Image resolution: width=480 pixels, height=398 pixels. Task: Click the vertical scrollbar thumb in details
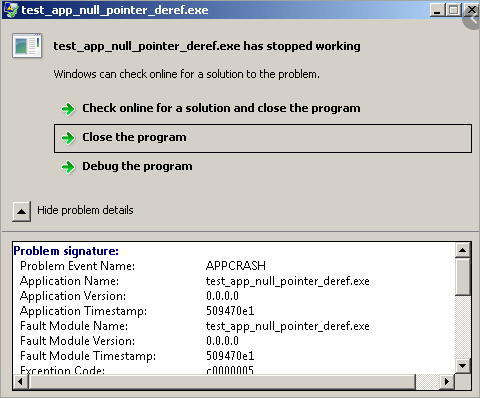click(463, 276)
